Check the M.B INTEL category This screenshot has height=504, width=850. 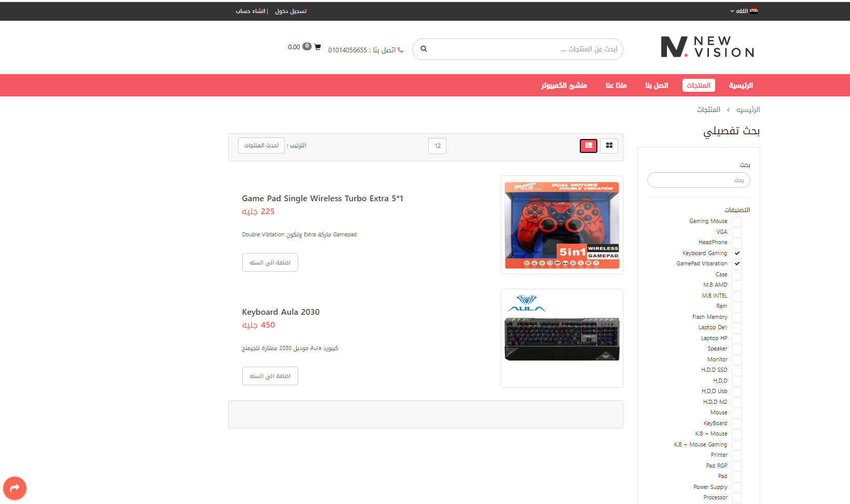point(737,296)
